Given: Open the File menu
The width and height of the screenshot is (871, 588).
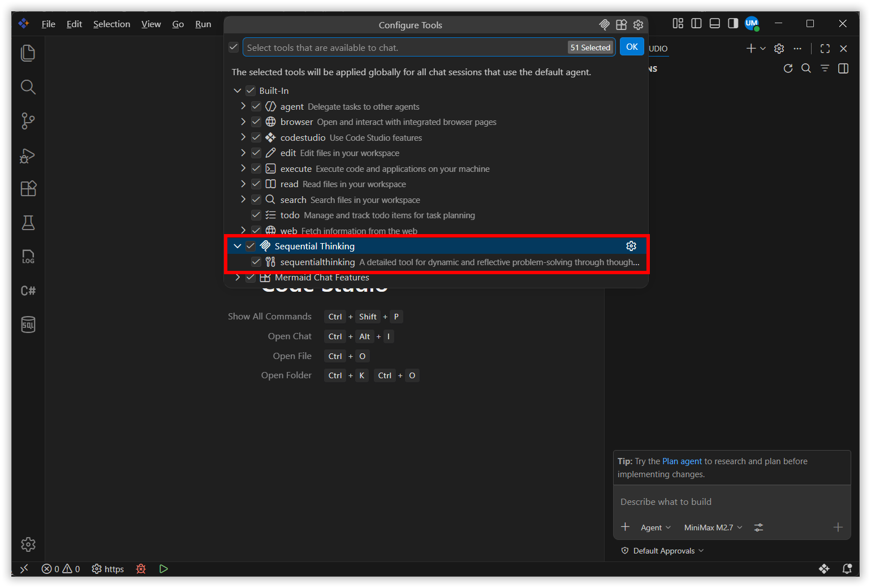Looking at the screenshot, I should [49, 24].
